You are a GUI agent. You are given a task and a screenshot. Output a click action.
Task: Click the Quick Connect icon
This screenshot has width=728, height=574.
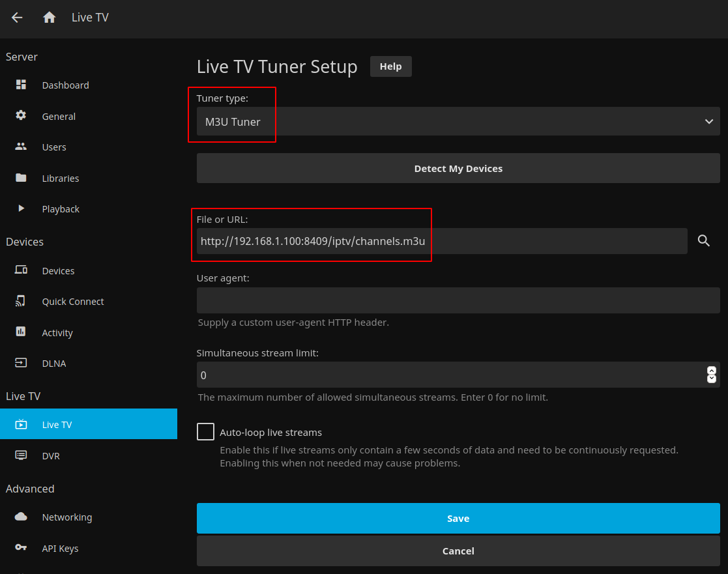pyautogui.click(x=21, y=301)
